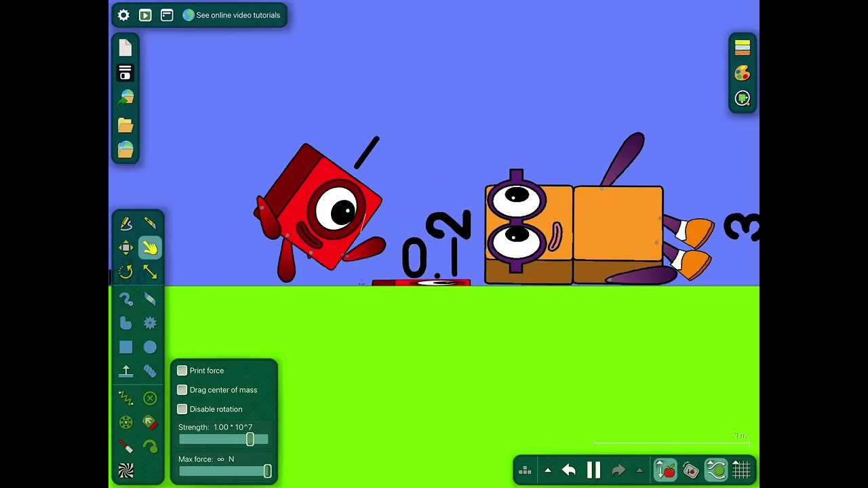Open the online scenes box icon
This screenshot has width=868, height=488.
point(125,149)
